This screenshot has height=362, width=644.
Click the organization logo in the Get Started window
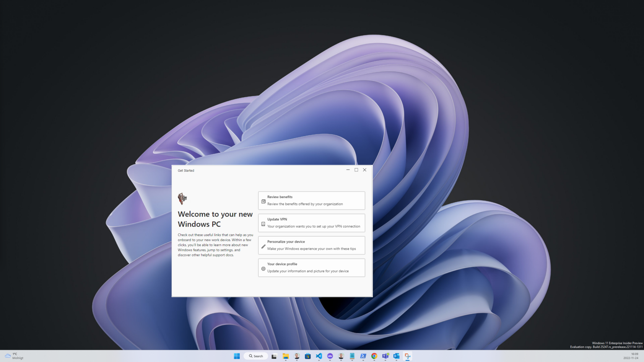click(x=182, y=198)
